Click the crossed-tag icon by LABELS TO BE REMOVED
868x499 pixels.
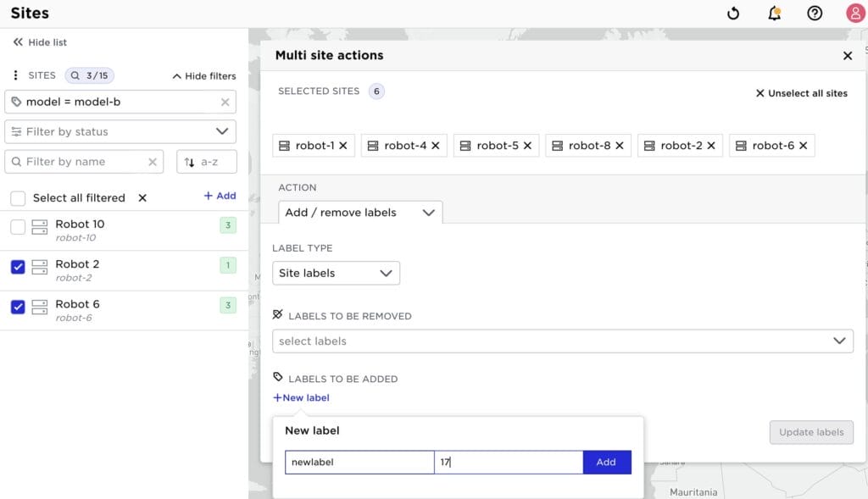pos(279,316)
